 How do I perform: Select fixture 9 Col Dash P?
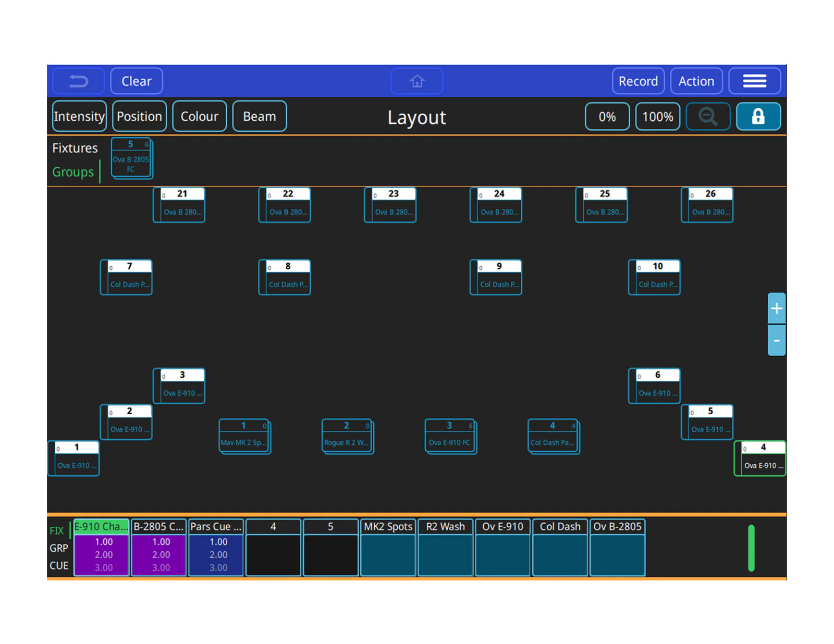pos(496,277)
